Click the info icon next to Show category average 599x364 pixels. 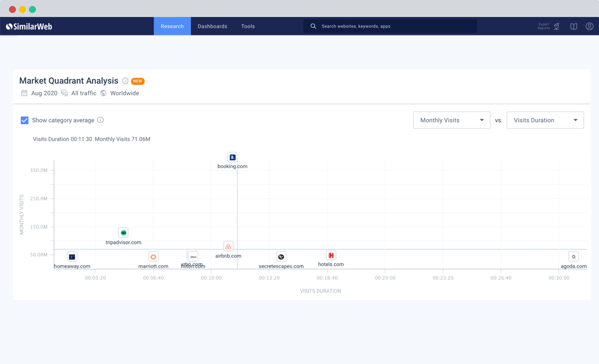(x=100, y=120)
